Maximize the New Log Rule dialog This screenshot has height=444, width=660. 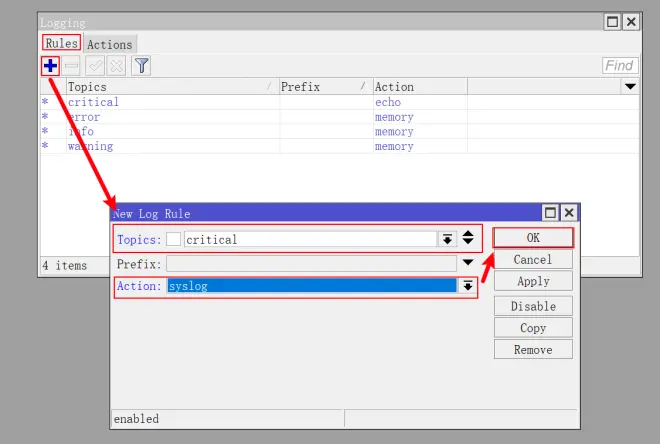pos(550,213)
